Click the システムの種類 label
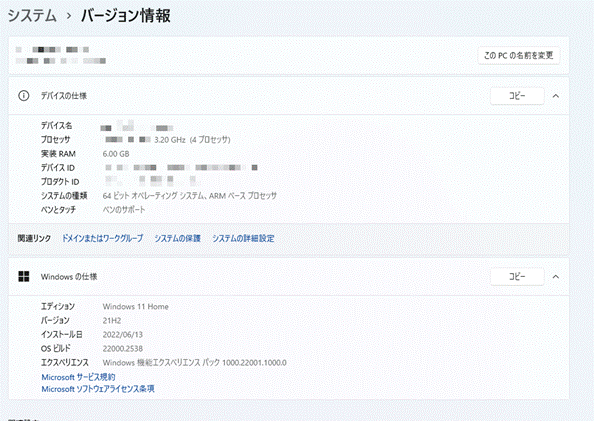Image resolution: width=594 pixels, height=421 pixels. click(64, 196)
